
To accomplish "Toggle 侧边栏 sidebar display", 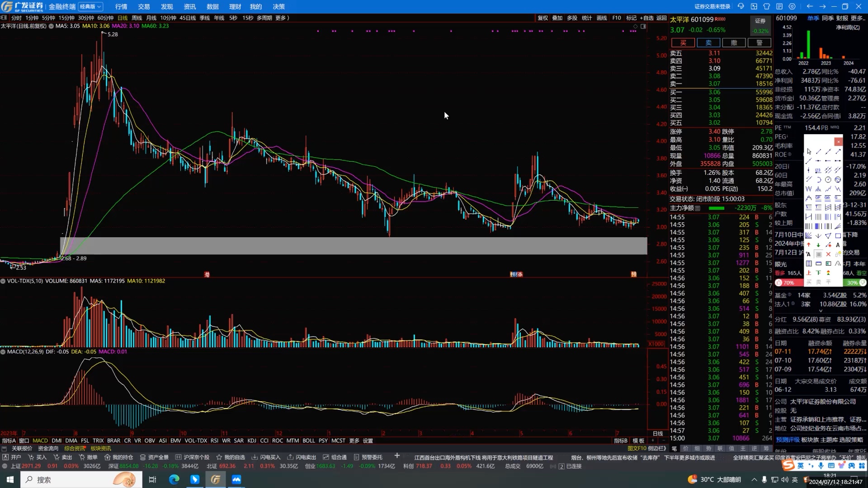I will tap(657, 448).
